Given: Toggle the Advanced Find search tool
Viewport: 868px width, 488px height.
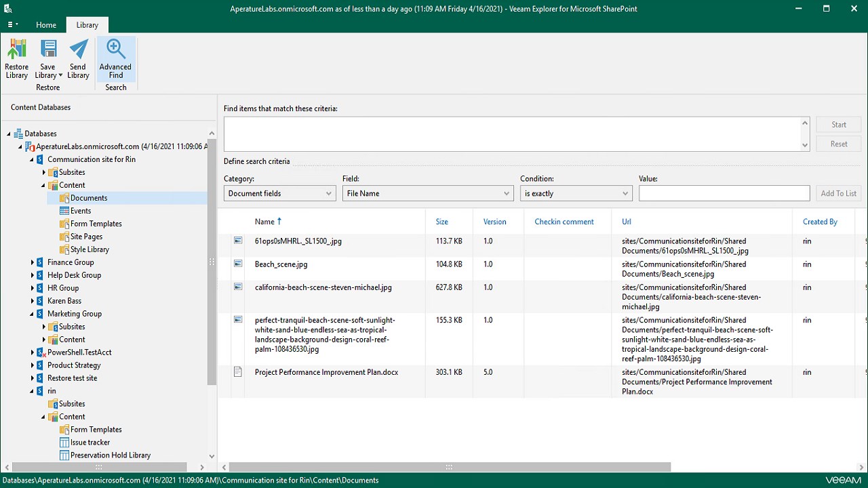Looking at the screenshot, I should tap(115, 59).
